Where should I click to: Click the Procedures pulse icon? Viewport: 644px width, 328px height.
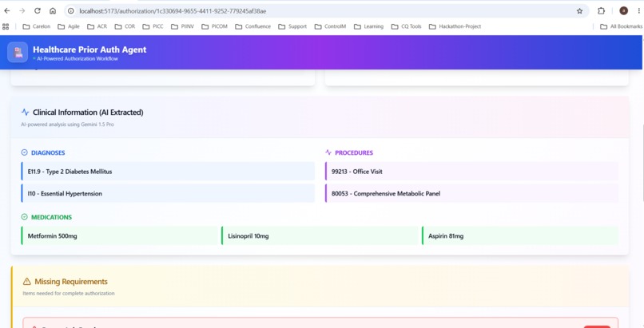click(x=328, y=152)
